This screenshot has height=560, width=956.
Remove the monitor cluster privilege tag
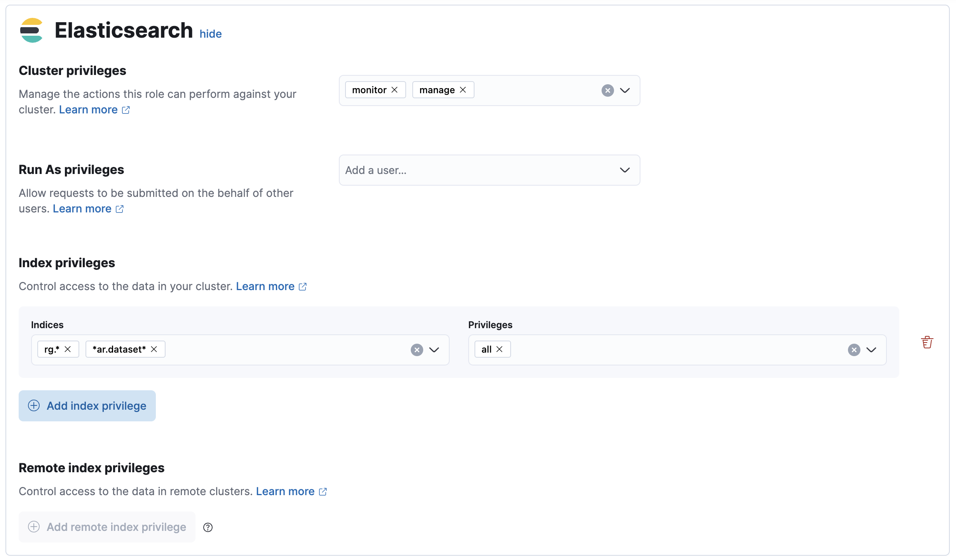click(394, 90)
